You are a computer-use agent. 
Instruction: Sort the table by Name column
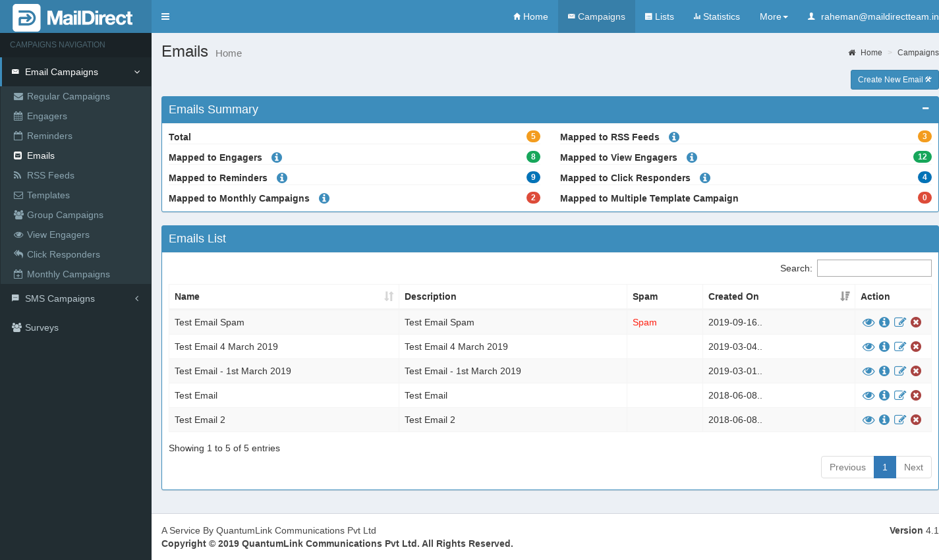(283, 296)
